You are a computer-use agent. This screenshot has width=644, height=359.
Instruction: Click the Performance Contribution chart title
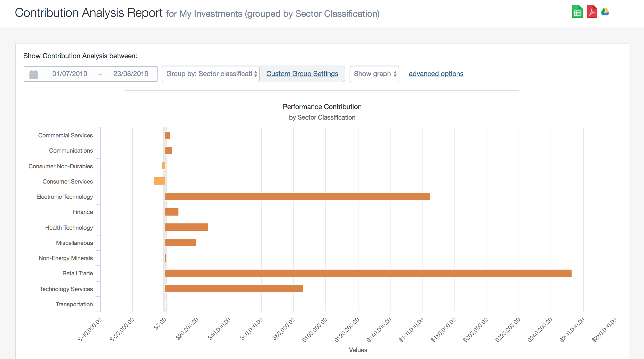click(321, 107)
